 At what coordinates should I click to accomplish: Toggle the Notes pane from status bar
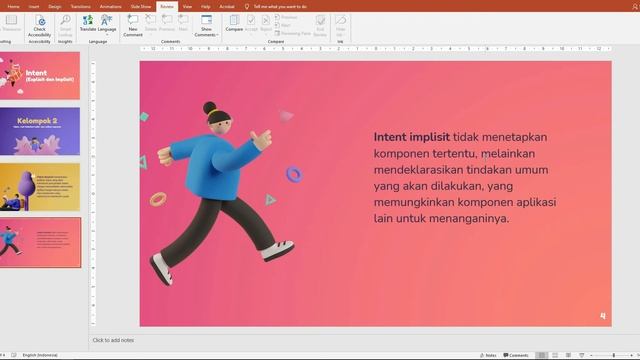pyautogui.click(x=488, y=356)
